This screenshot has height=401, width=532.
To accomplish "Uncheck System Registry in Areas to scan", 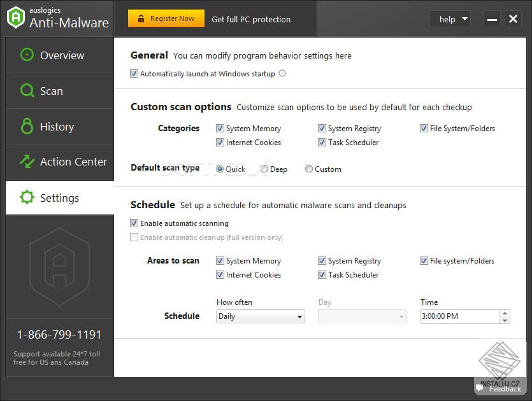I will tap(322, 260).
